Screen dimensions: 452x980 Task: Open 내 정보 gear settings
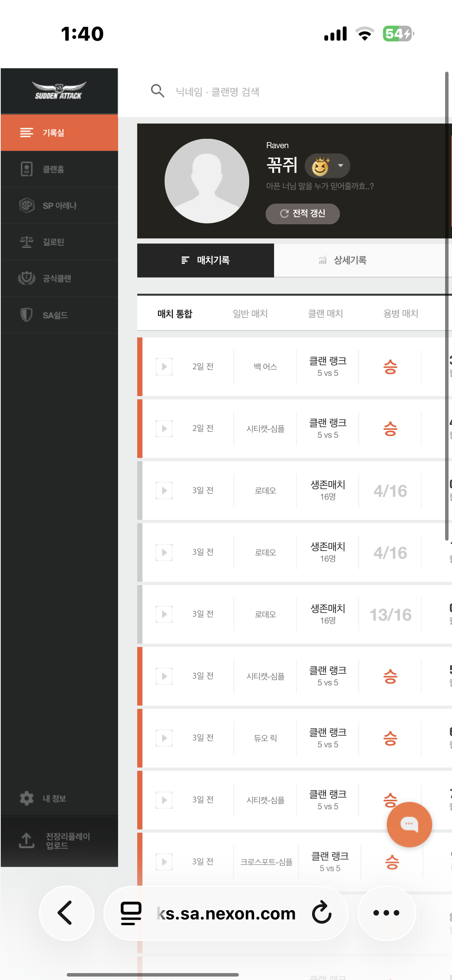point(26,798)
